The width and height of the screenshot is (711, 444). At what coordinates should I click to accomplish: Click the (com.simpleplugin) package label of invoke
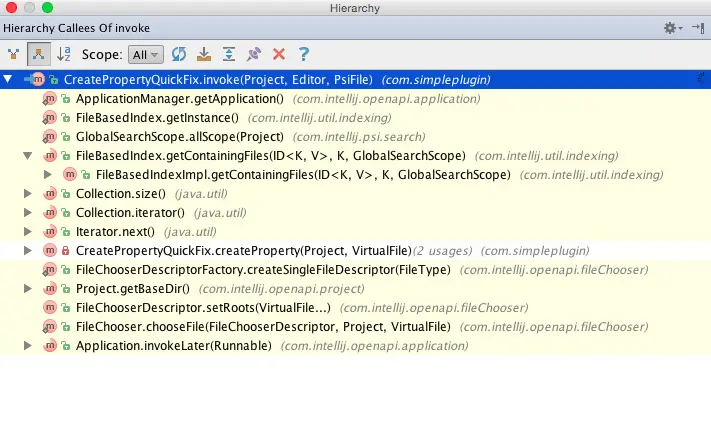[x=436, y=80]
